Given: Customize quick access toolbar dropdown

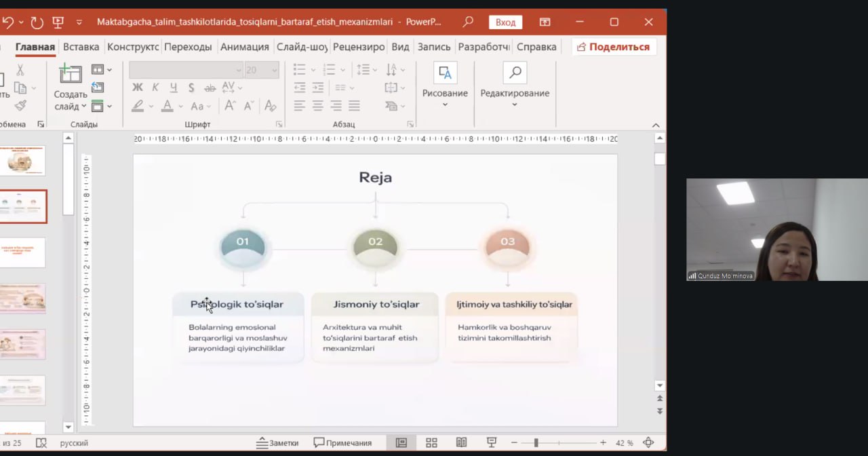Looking at the screenshot, I should coord(79,22).
